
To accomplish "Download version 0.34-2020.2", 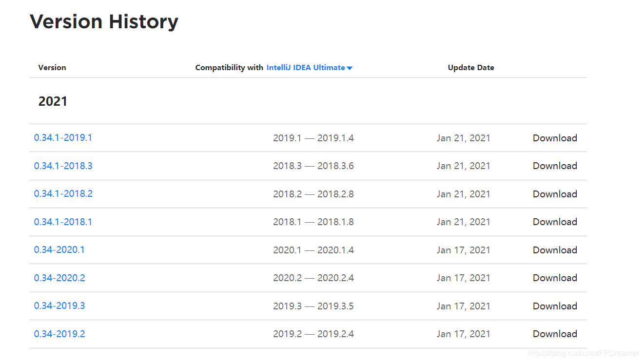I will [x=555, y=278].
